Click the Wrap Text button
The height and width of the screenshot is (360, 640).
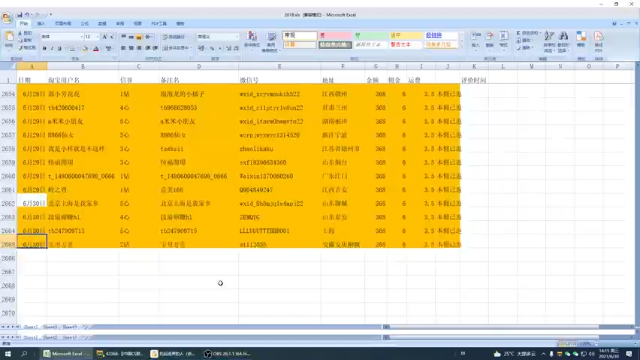(174, 37)
